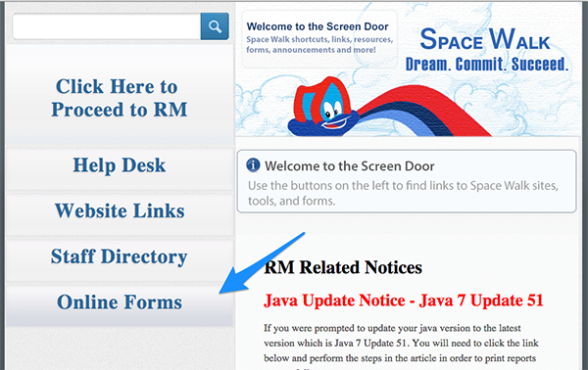
Task: Select Website Links in the sidebar
Action: [120, 211]
